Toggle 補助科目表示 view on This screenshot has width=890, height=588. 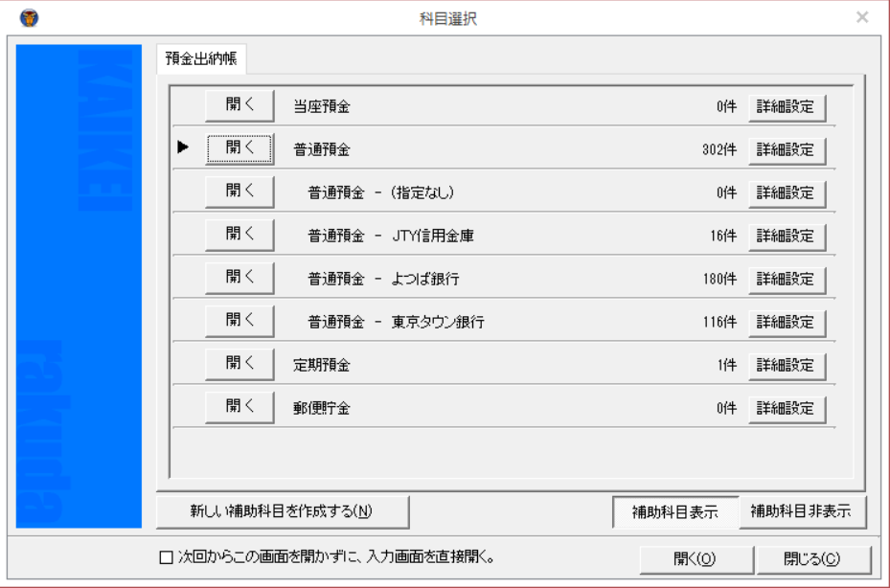[674, 511]
